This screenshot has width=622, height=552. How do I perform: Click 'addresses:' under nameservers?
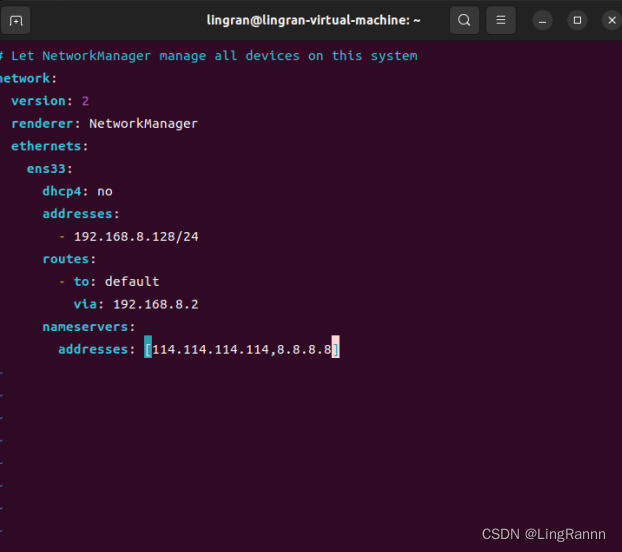[97, 350]
